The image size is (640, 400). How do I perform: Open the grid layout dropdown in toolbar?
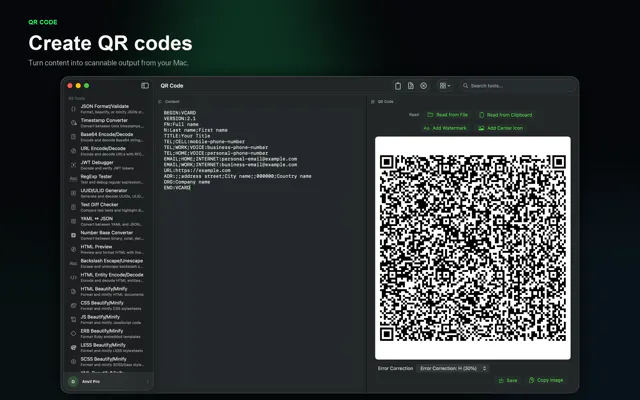coord(445,86)
